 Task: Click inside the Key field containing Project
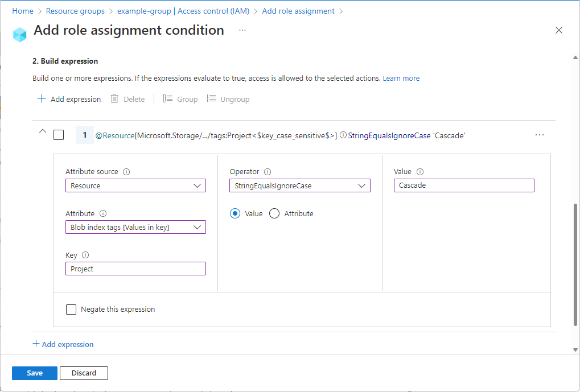point(135,268)
